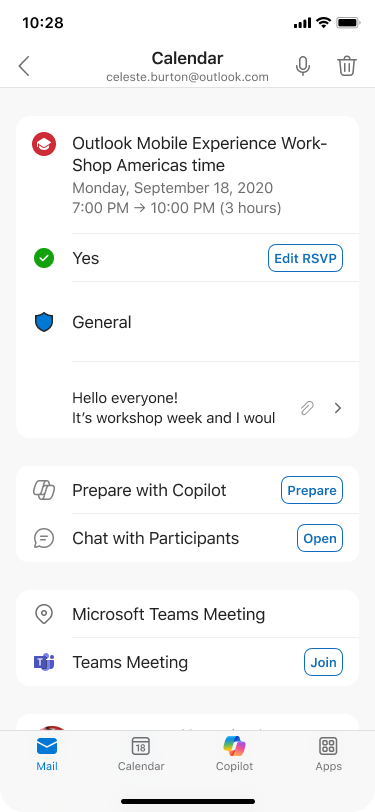
Task: Open the Apps tab
Action: 328,754
